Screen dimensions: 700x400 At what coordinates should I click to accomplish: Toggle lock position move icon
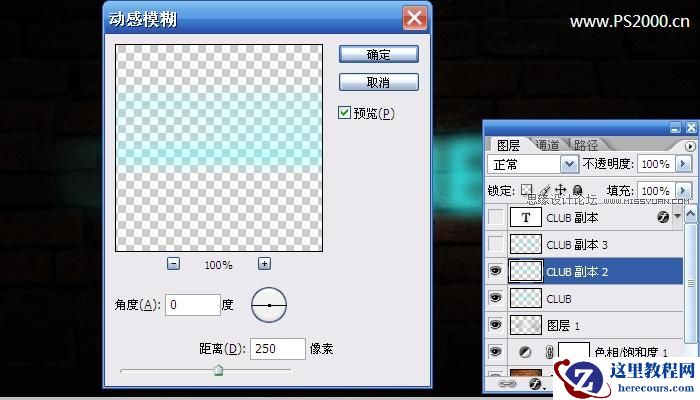(561, 191)
